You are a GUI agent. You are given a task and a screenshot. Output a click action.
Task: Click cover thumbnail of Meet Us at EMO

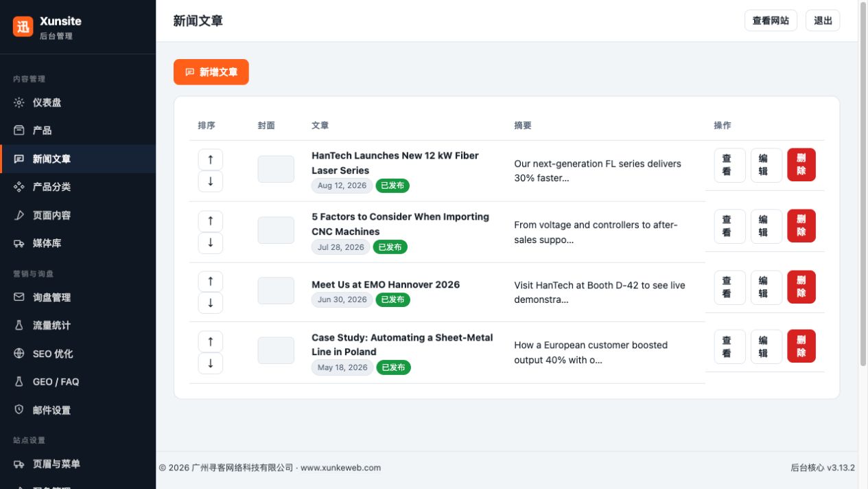pyautogui.click(x=276, y=291)
